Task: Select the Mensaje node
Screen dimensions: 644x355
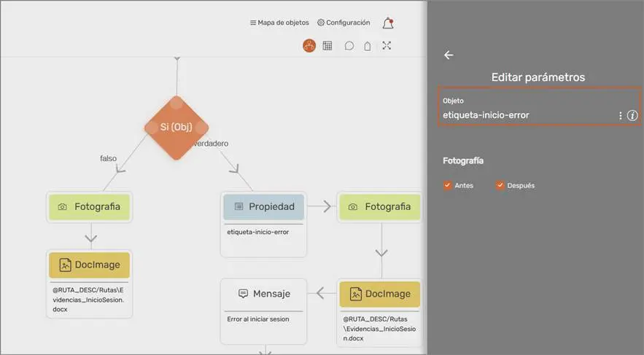Action: point(264,294)
